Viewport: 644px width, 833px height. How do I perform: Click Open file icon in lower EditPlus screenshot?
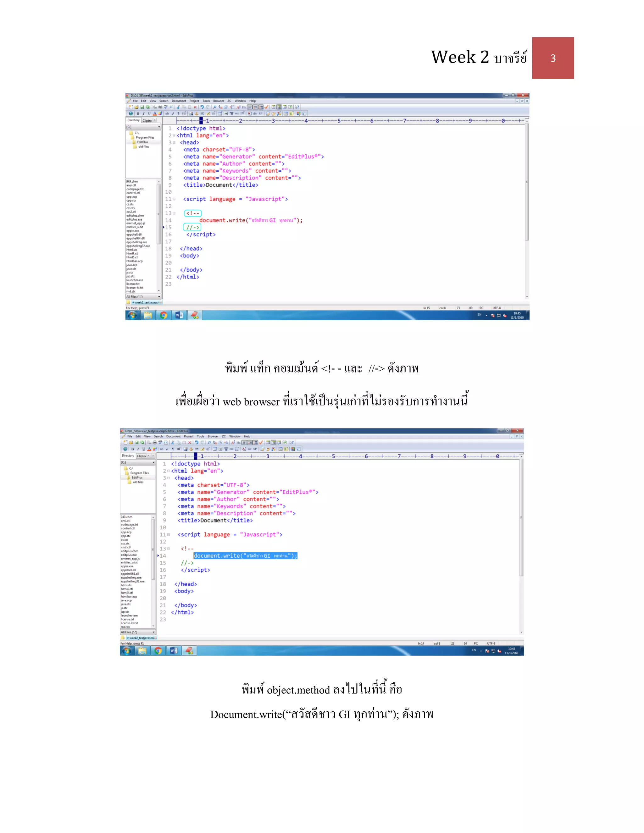131,443
